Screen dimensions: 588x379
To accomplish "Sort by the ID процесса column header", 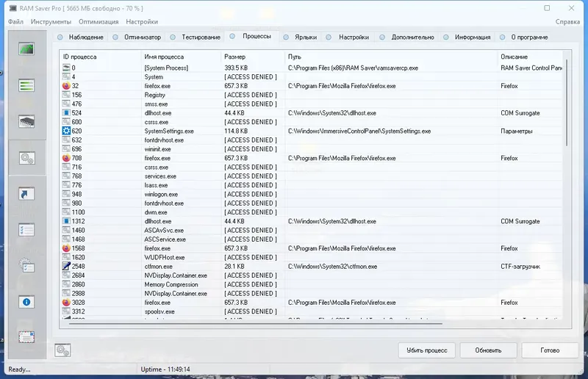I will click(x=100, y=57).
